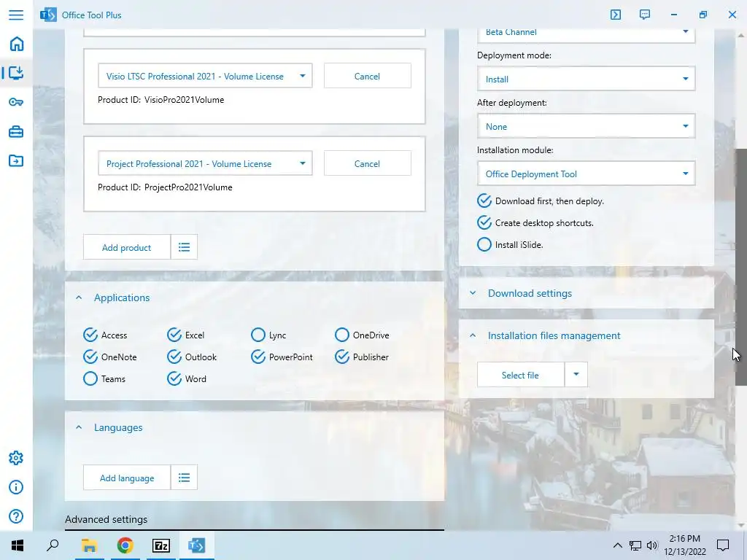Switch to Office Tool Plus taskbar button
The height and width of the screenshot is (560, 747).
(197, 545)
